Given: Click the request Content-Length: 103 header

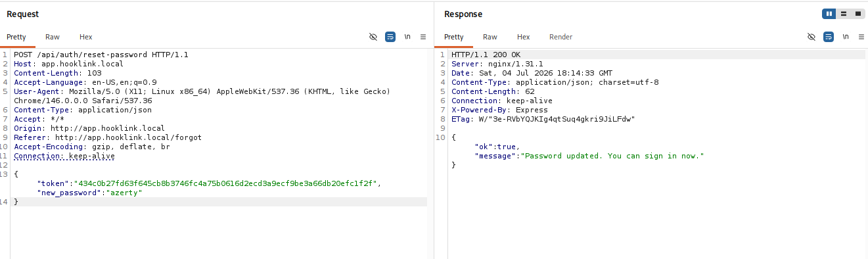Looking at the screenshot, I should coord(58,73).
